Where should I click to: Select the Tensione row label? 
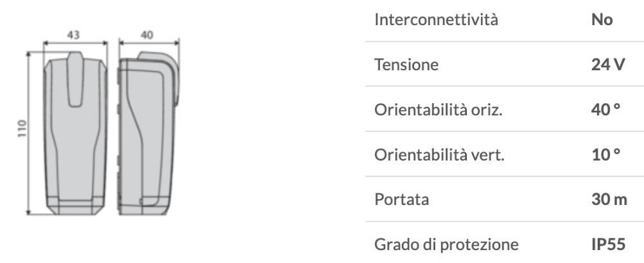click(x=407, y=64)
